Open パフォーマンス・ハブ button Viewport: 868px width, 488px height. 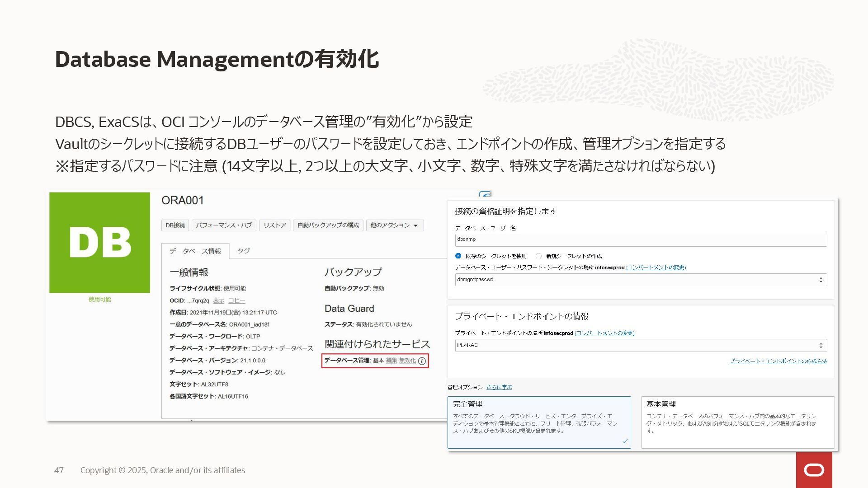point(224,225)
